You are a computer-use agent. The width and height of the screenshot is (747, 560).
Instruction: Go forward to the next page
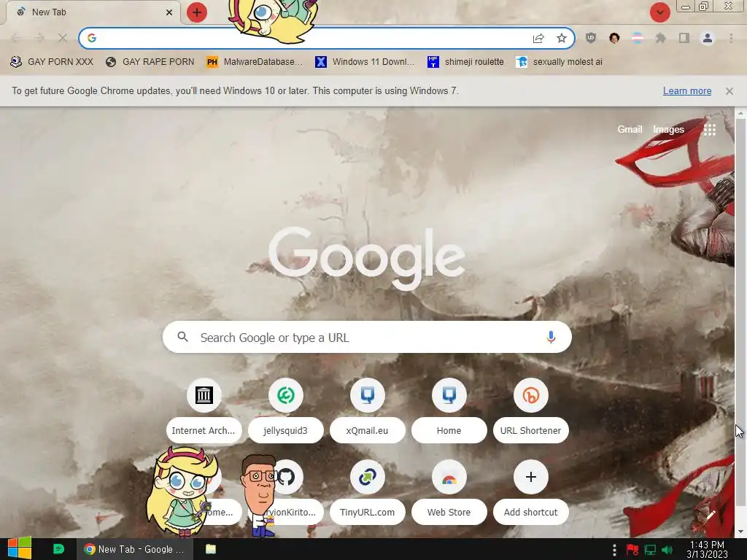[x=39, y=38]
